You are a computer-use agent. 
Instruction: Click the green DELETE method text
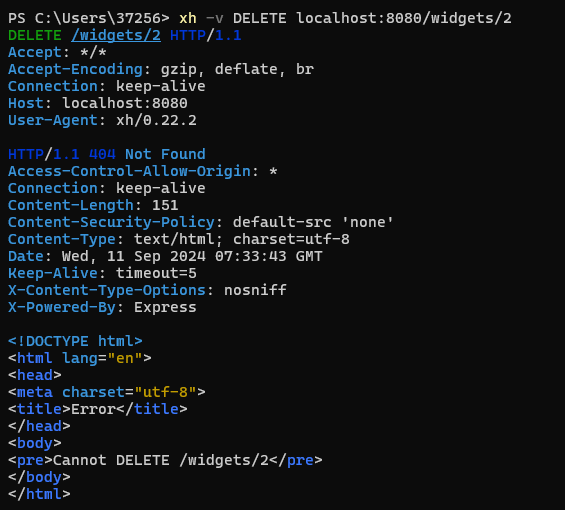click(x=35, y=35)
